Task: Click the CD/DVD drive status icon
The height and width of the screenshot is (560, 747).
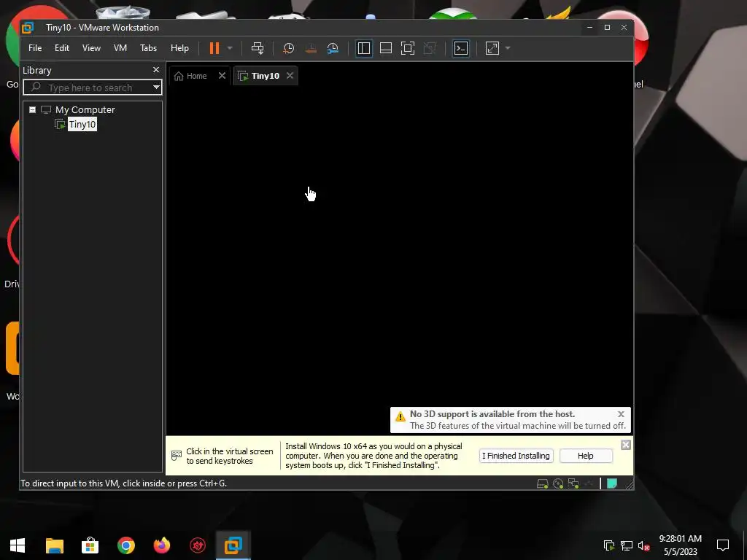Action: 558,484
